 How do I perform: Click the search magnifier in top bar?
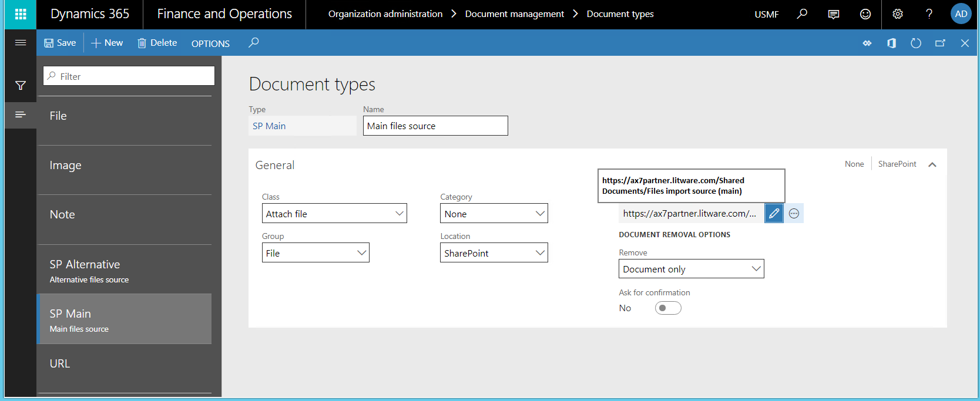point(802,14)
